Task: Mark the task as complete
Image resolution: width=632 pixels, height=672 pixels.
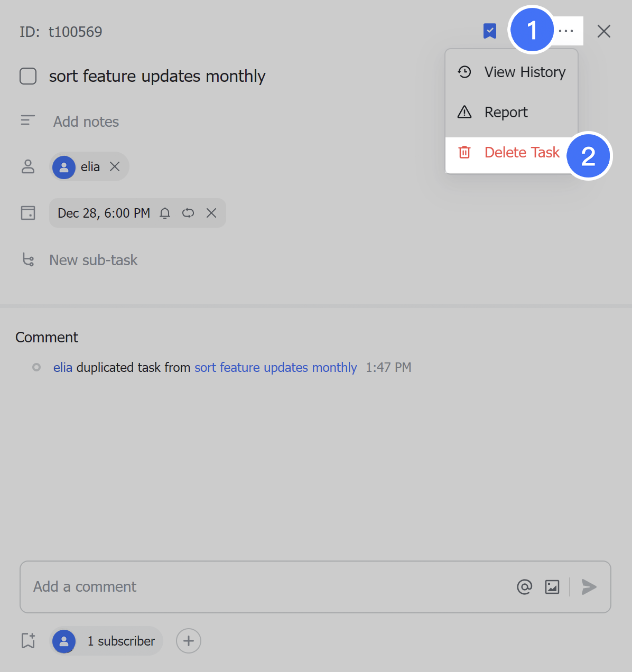Action: click(27, 76)
